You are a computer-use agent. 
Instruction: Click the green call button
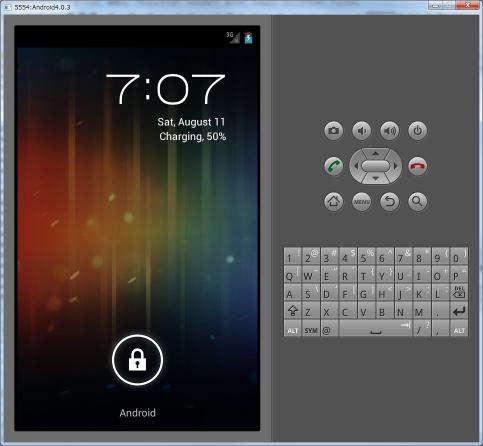pos(333,166)
